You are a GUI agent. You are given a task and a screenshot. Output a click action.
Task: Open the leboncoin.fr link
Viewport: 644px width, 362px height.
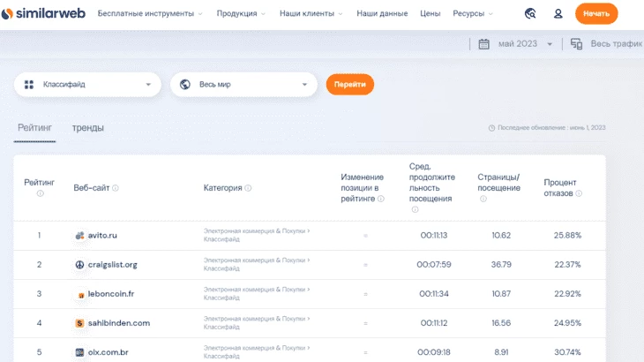click(x=111, y=294)
